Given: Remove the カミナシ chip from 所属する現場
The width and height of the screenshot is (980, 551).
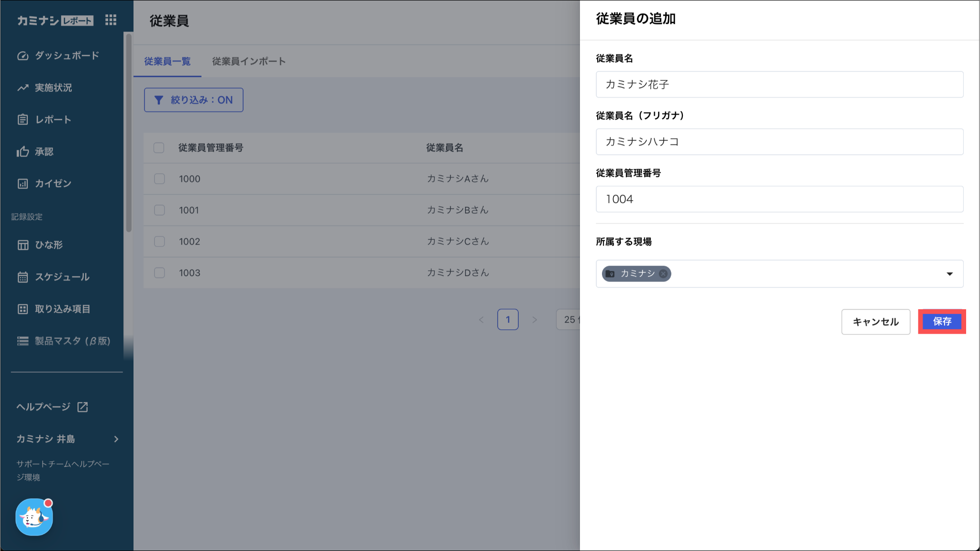Looking at the screenshot, I should click(x=663, y=274).
